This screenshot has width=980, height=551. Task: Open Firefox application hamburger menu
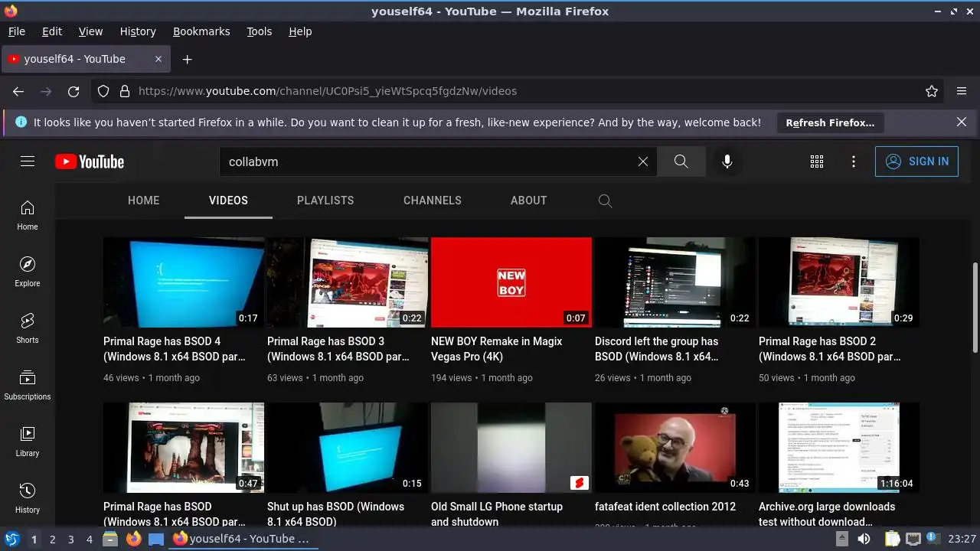tap(962, 91)
